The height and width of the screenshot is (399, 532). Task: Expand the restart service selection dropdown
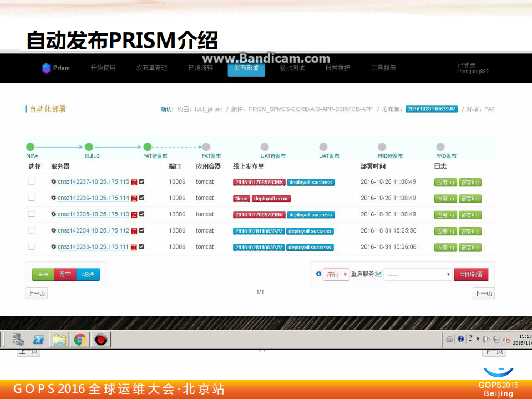pyautogui.click(x=419, y=273)
